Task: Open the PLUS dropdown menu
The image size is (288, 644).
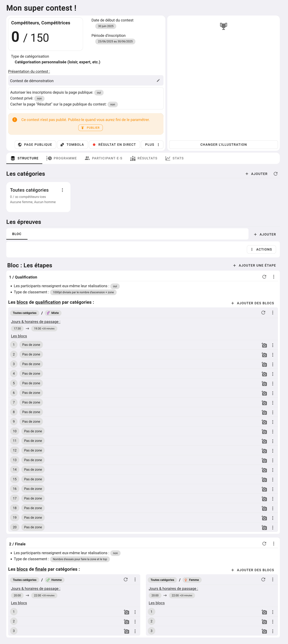Action: point(152,145)
